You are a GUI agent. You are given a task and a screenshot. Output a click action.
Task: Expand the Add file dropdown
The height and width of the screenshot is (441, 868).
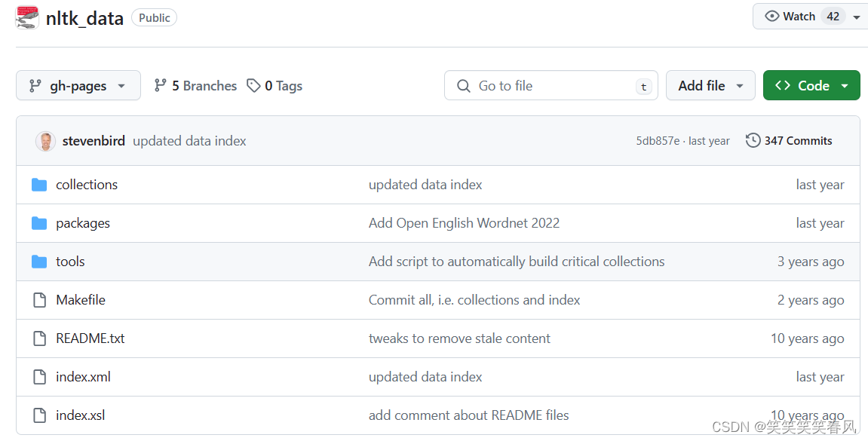711,86
